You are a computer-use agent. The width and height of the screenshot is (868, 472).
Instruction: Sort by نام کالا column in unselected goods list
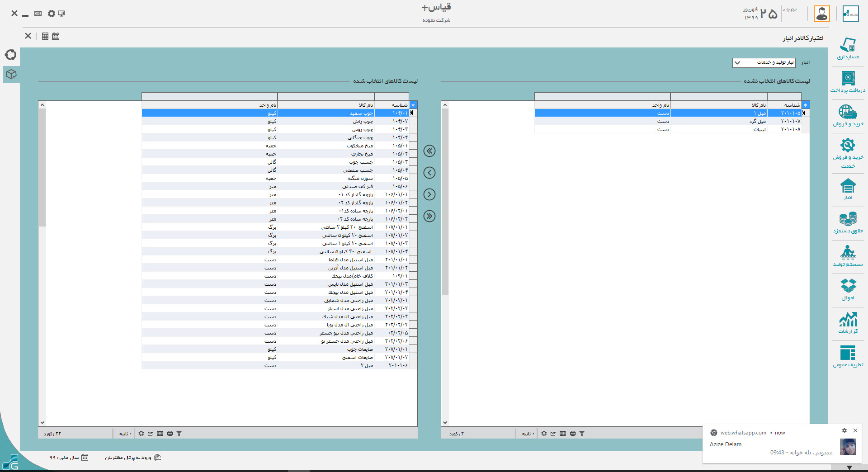(719, 105)
